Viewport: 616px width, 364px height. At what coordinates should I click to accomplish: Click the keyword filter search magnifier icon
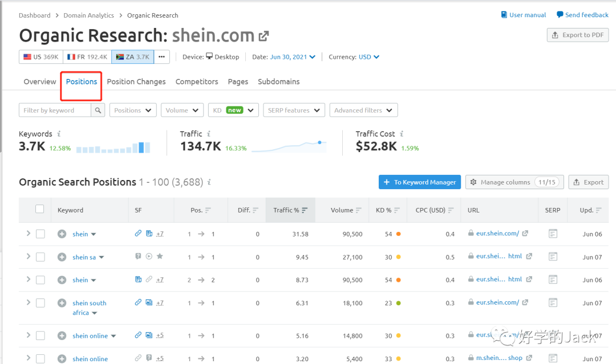pos(98,110)
